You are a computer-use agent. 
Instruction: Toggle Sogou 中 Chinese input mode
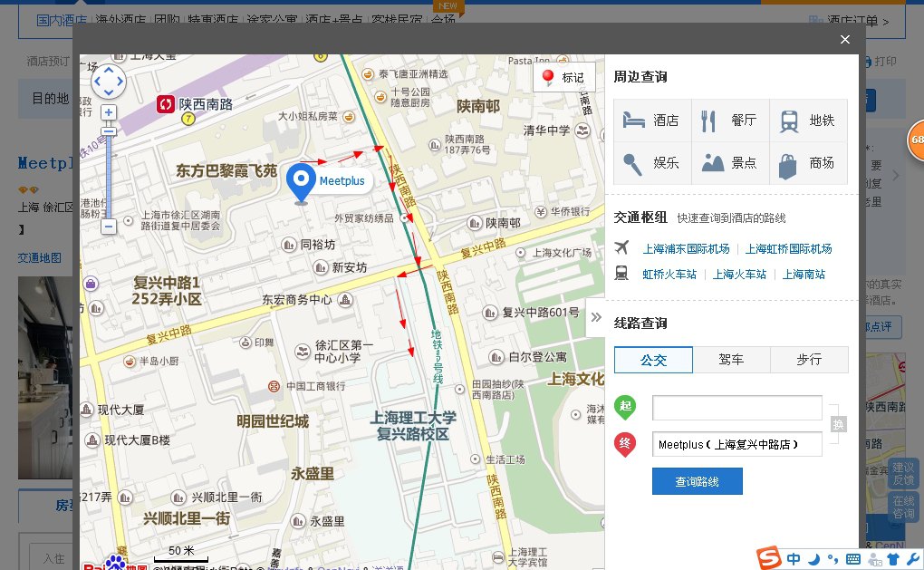(x=794, y=559)
